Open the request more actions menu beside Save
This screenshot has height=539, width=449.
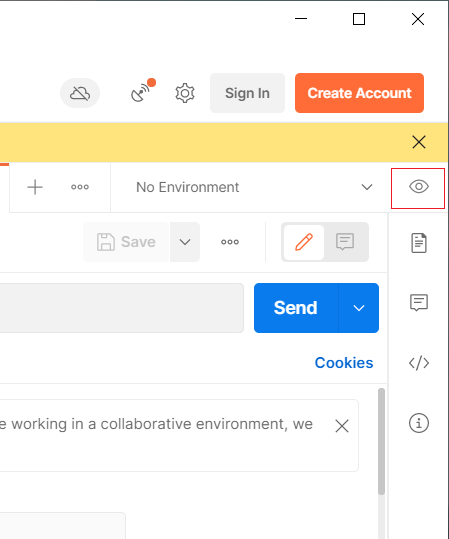click(230, 242)
